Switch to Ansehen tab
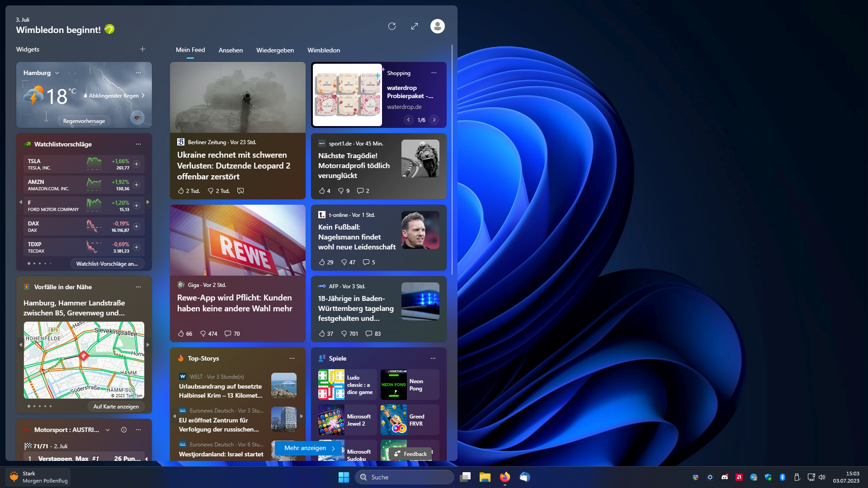 [231, 50]
